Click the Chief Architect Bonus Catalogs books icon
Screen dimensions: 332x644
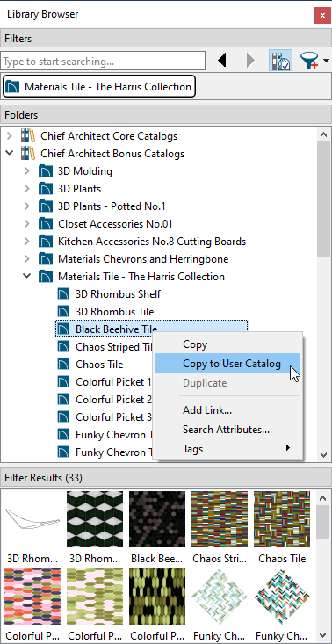coord(28,154)
